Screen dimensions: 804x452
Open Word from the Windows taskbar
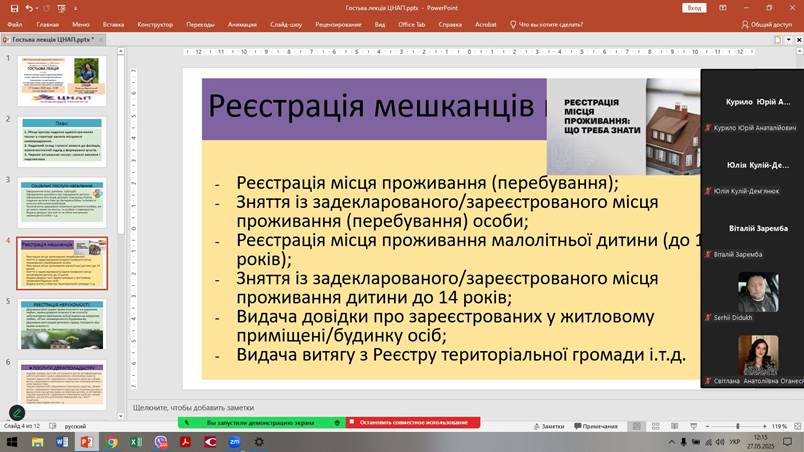[62, 441]
